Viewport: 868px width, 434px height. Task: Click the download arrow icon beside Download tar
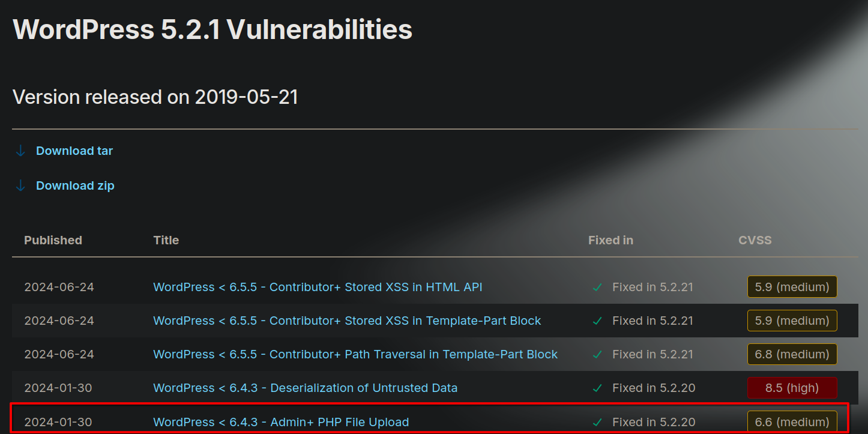20,151
